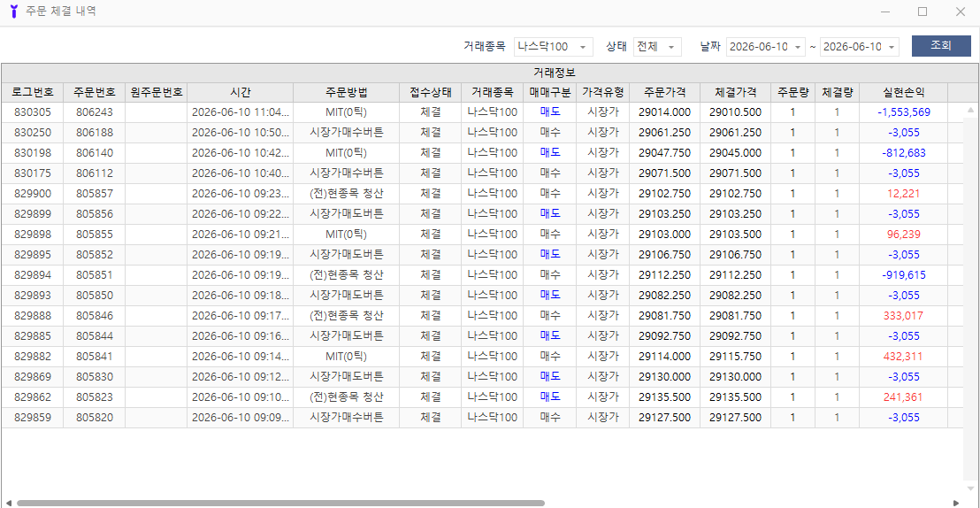
Task: Click the horizontal scrollbar thumb
Action: (280, 503)
